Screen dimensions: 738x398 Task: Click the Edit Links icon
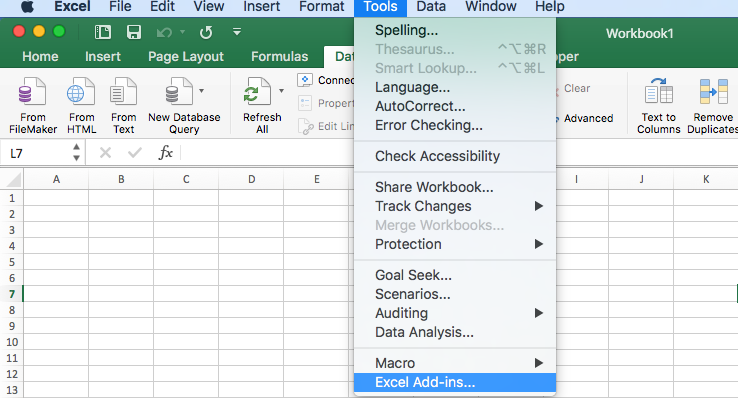point(306,126)
